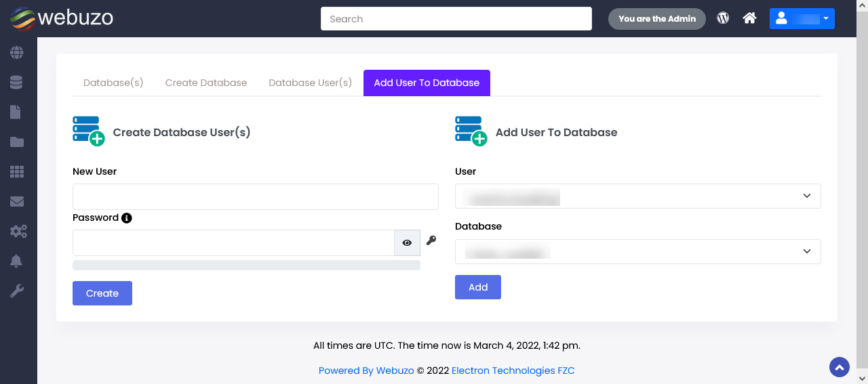The height and width of the screenshot is (384, 868).
Task: Click the WordPress icon in header
Action: pyautogui.click(x=723, y=18)
